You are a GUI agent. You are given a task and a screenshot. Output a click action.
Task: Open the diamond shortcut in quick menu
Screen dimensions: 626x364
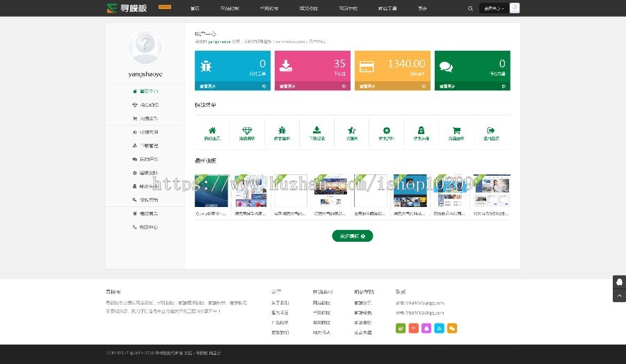click(x=247, y=133)
